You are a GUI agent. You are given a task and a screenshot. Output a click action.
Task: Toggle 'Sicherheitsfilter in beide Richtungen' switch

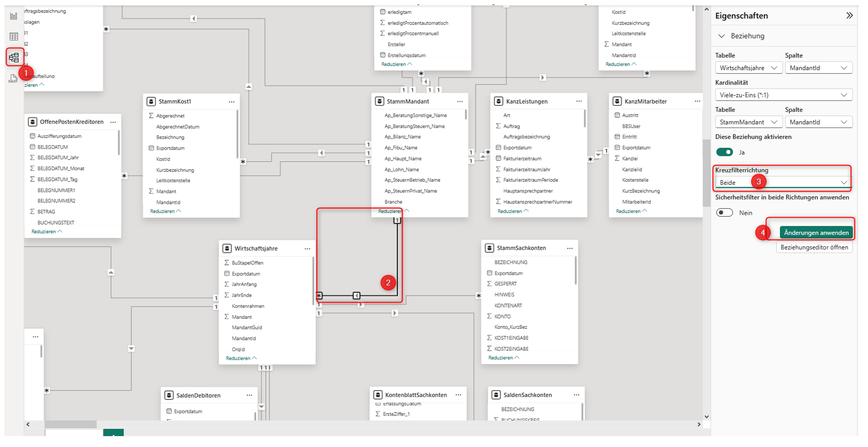724,212
